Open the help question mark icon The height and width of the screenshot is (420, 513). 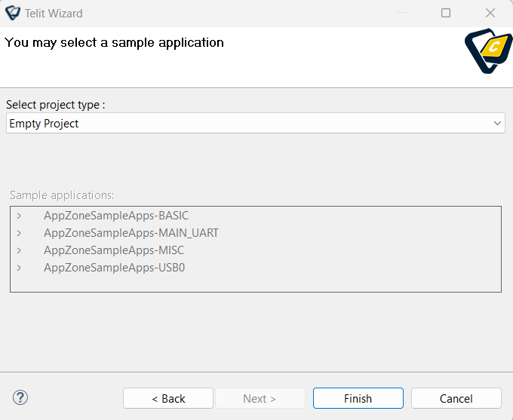tap(20, 398)
